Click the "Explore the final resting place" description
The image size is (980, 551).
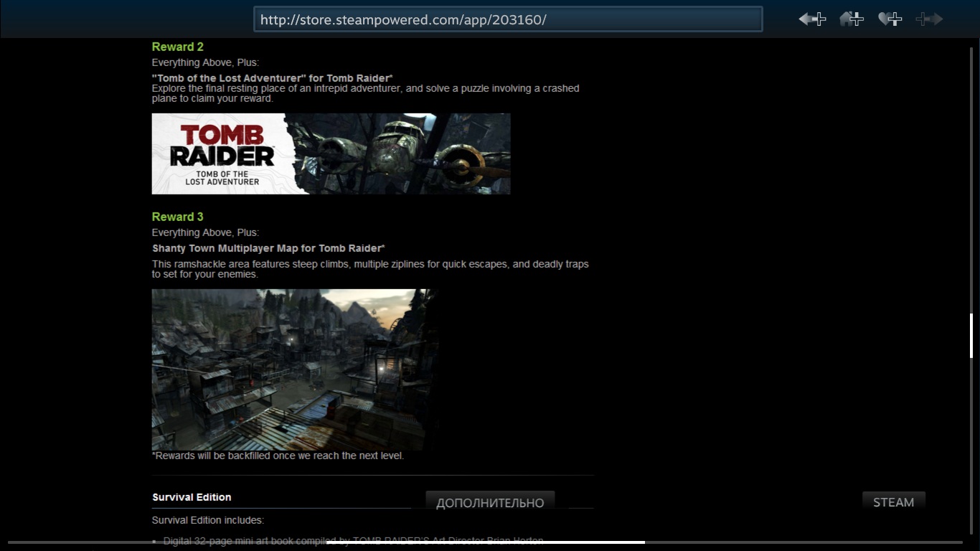pyautogui.click(x=366, y=93)
